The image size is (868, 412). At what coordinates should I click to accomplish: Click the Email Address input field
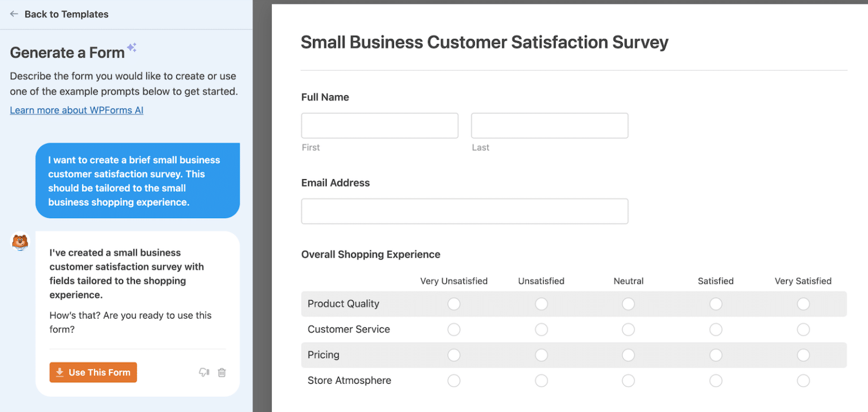(465, 211)
